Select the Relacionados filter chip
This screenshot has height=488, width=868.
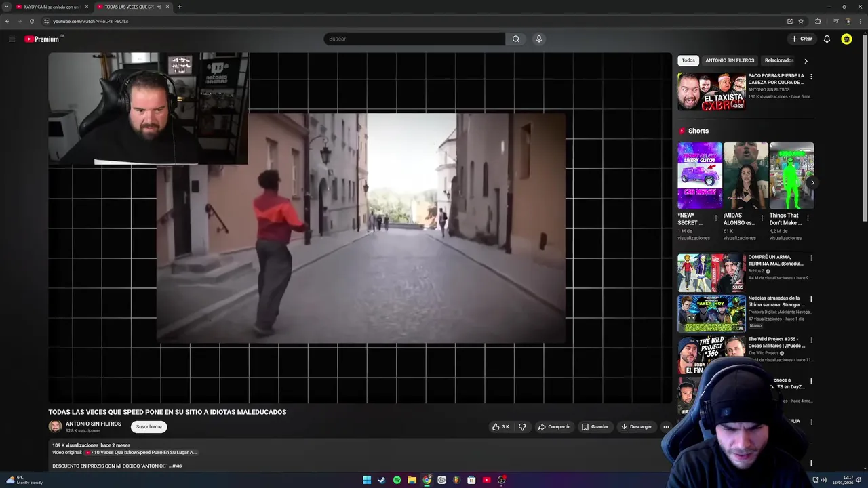pyautogui.click(x=779, y=60)
